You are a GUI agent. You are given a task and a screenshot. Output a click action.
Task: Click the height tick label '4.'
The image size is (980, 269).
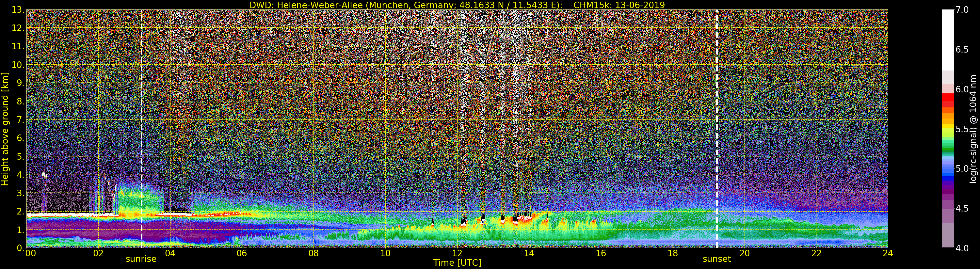[x=20, y=175]
